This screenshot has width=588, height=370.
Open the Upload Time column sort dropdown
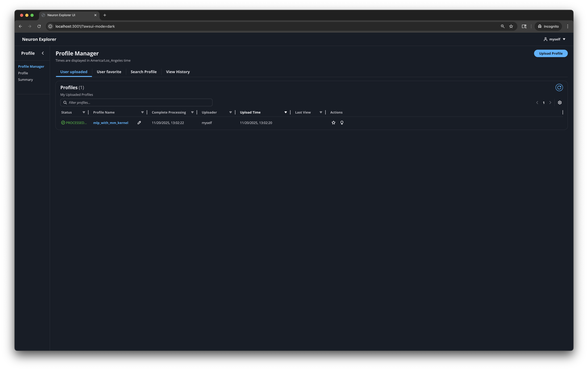[x=286, y=112]
